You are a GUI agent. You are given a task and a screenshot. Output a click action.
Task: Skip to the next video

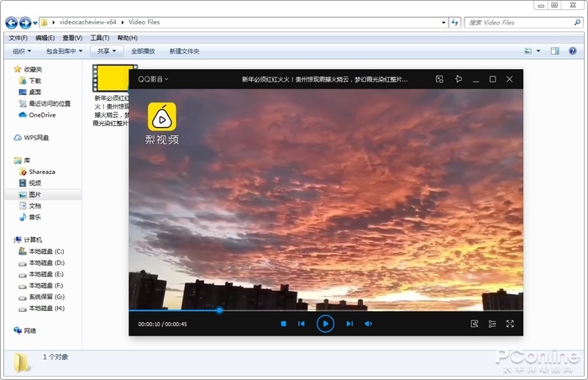coord(349,324)
